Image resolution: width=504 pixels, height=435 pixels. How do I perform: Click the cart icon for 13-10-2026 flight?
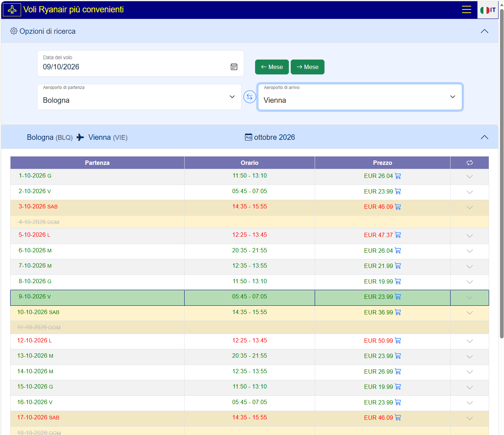[398, 356]
